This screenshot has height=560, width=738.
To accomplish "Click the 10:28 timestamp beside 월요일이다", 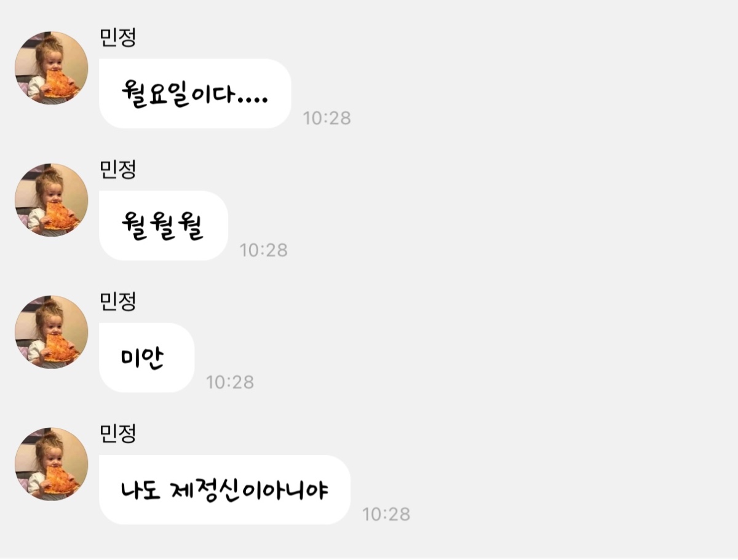I will 327,118.
